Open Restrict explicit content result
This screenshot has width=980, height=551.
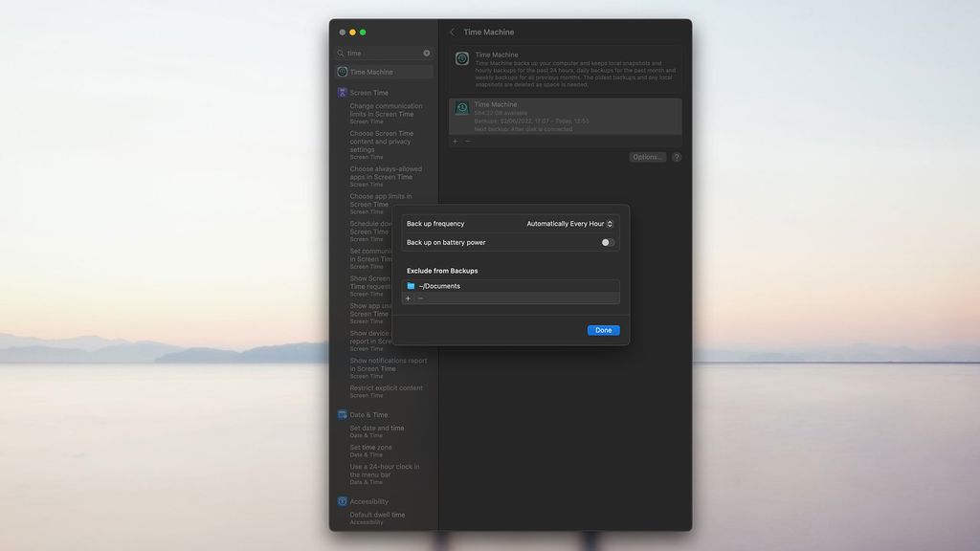click(x=388, y=391)
